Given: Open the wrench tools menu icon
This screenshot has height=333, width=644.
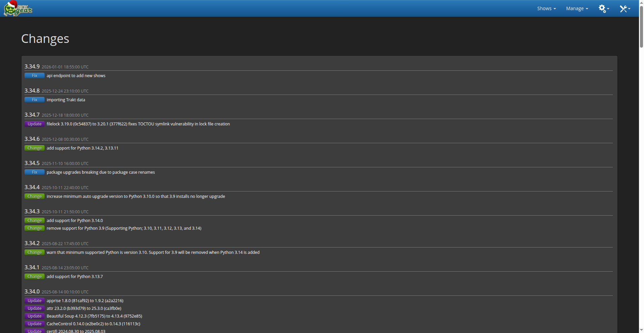Looking at the screenshot, I should pos(624,9).
